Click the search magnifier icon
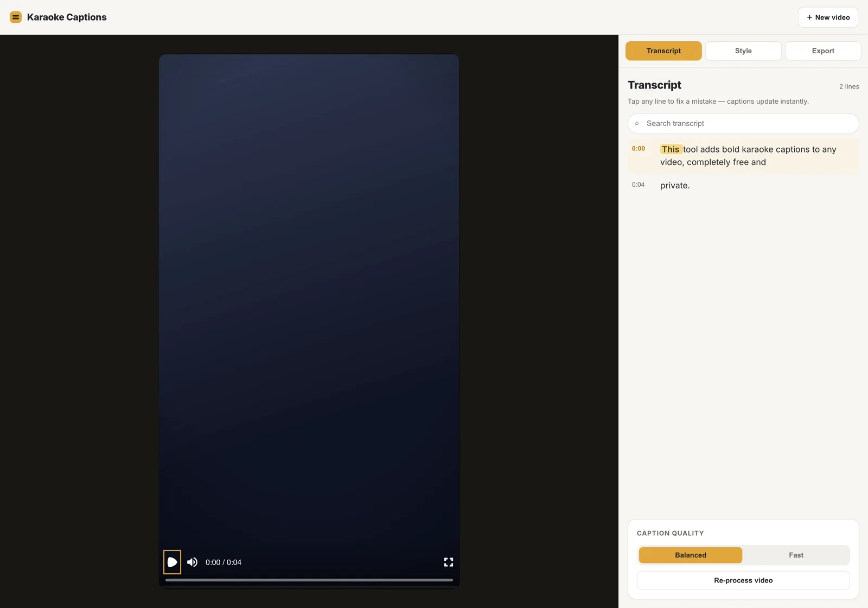The image size is (868, 608). point(637,123)
